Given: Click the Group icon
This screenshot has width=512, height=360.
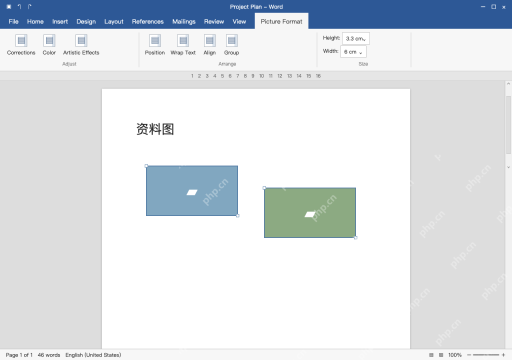Looking at the screenshot, I should [x=231, y=41].
